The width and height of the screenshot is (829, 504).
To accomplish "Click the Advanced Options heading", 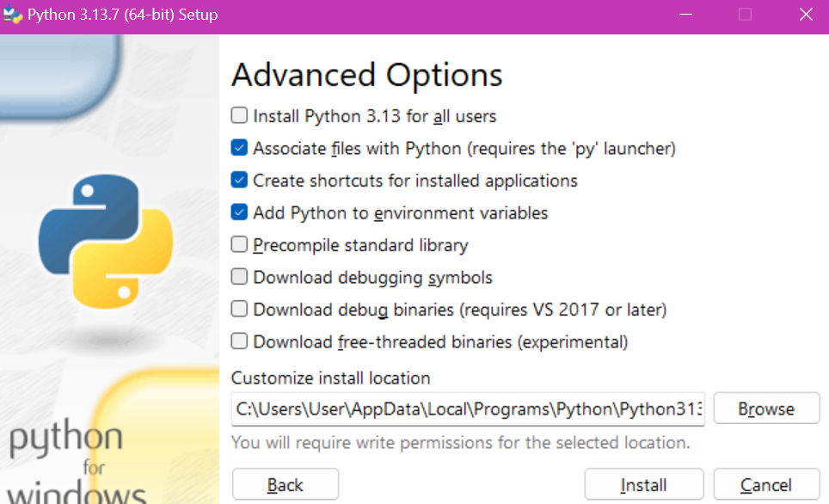I will coord(367,75).
